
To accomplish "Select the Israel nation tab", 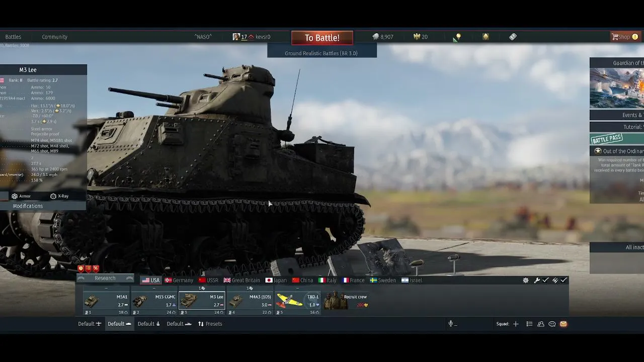I will coord(412,280).
